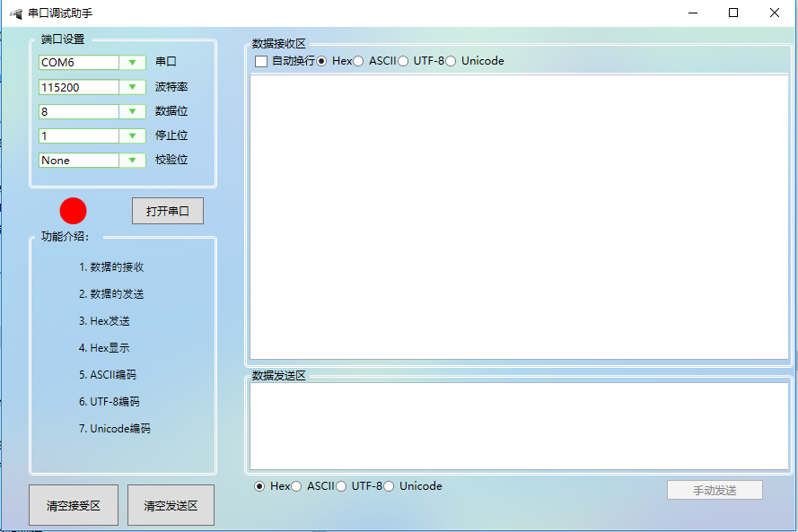Select ASCII display in receive area
Viewport: 798px width, 532px height.
point(358,62)
